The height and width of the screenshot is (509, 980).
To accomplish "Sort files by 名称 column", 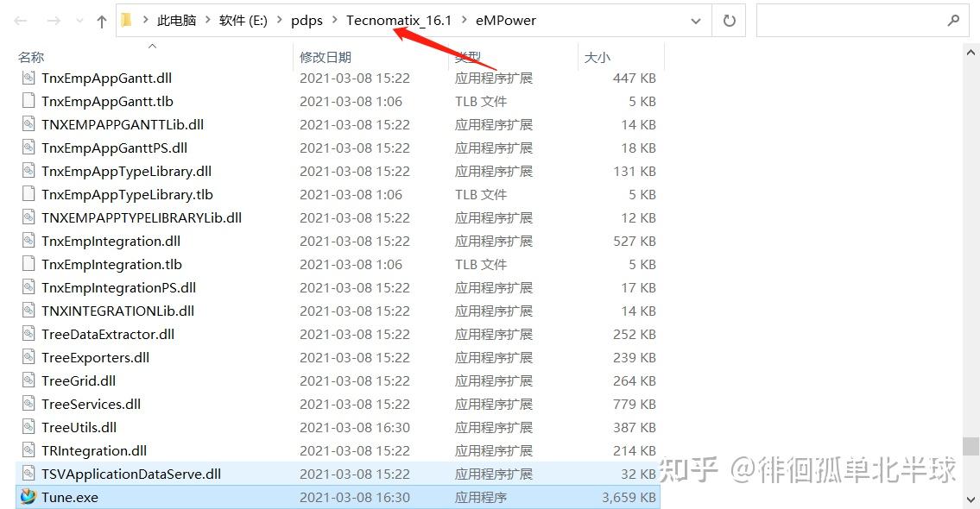I will coord(31,58).
